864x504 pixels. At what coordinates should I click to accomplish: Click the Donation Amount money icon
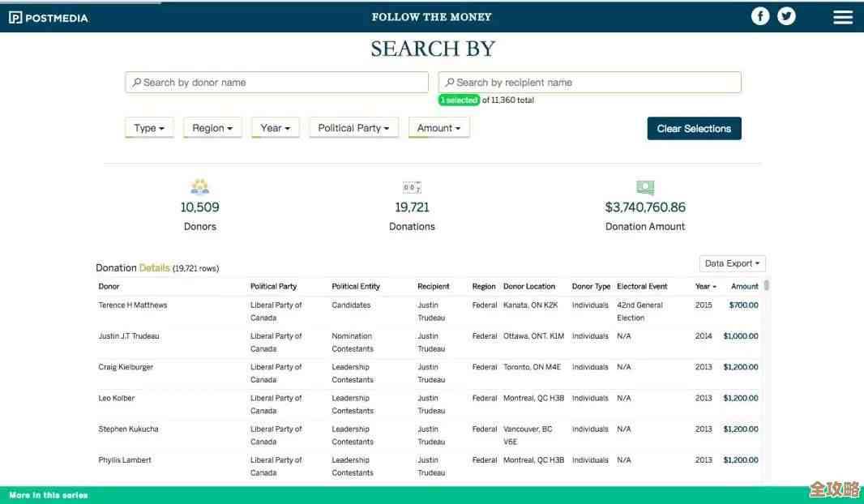click(x=645, y=187)
